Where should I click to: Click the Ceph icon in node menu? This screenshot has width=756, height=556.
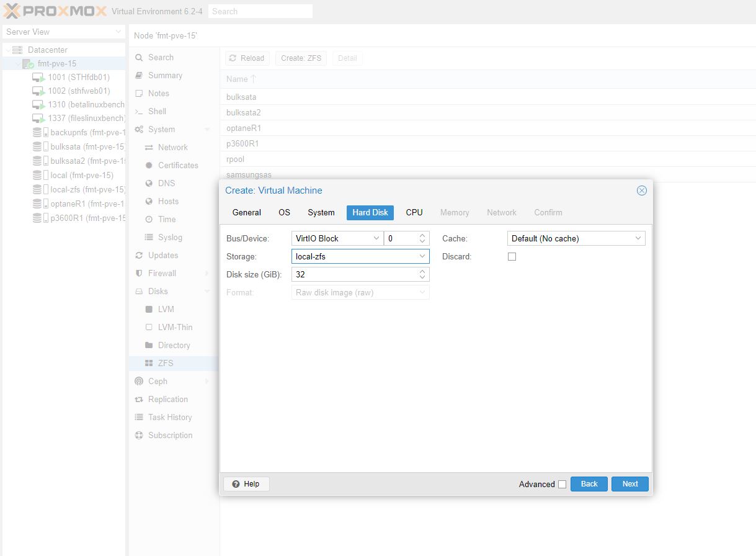[x=139, y=382]
